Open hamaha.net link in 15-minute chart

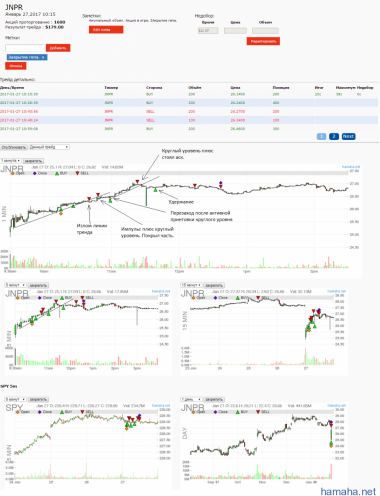coord(337,291)
